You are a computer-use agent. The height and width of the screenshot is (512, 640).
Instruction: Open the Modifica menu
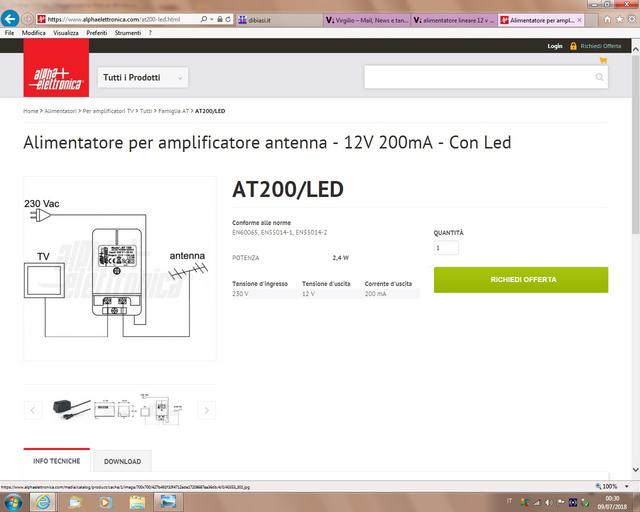pos(33,33)
